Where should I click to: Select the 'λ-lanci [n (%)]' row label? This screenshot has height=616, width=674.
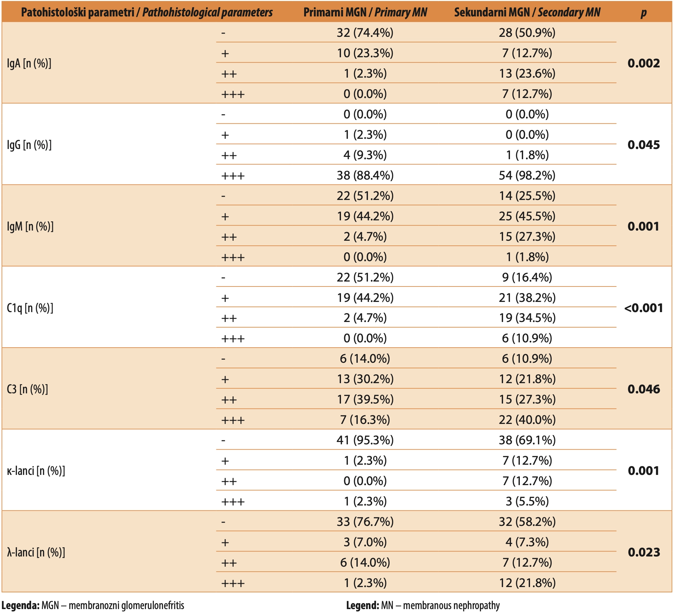pos(36,552)
